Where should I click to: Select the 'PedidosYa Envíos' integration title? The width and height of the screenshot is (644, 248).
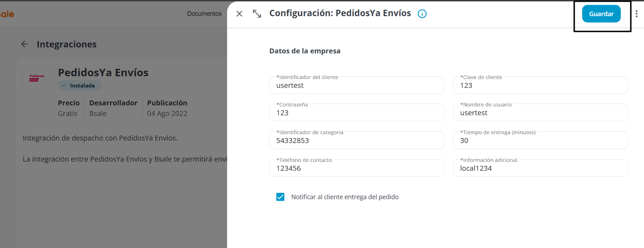click(103, 72)
